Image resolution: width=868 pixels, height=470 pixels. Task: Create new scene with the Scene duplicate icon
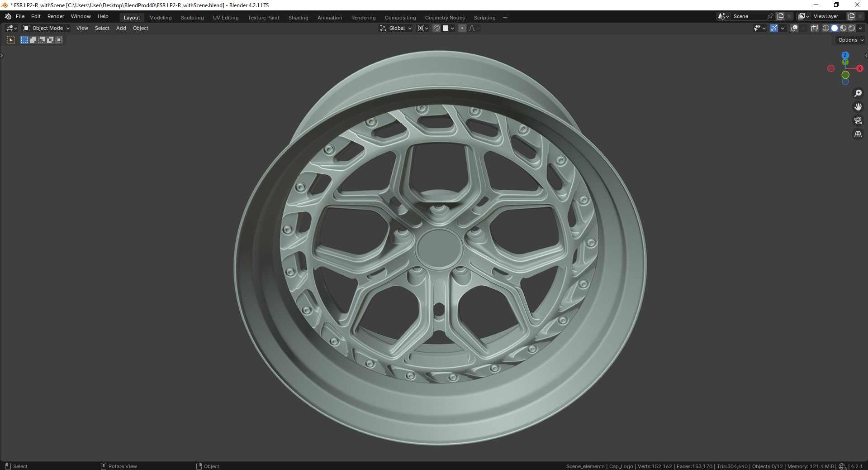tap(780, 16)
